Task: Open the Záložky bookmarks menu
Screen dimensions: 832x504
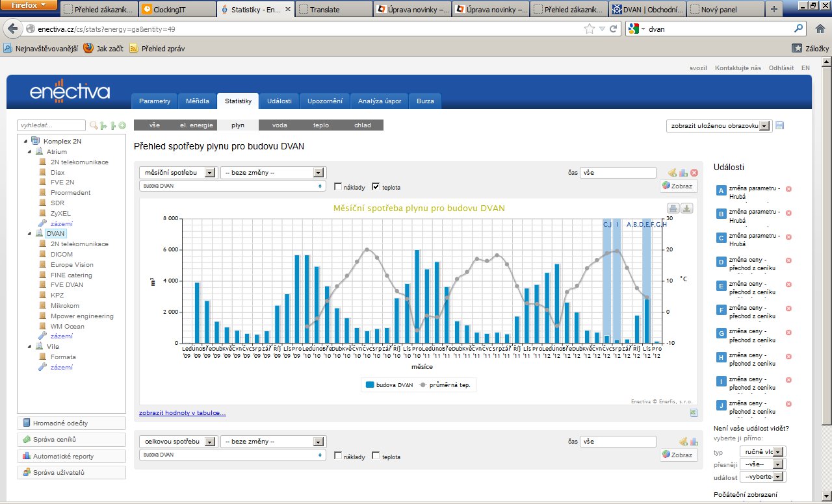Action: [811, 48]
